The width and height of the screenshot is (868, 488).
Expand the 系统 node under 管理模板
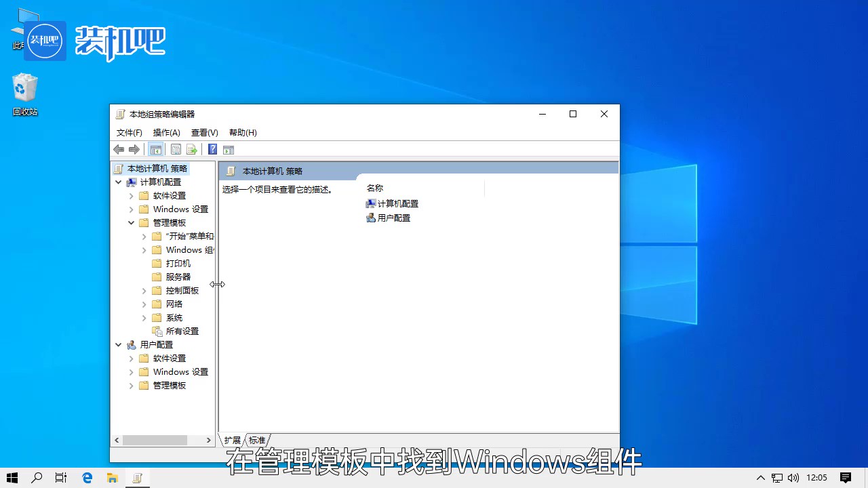tap(143, 317)
